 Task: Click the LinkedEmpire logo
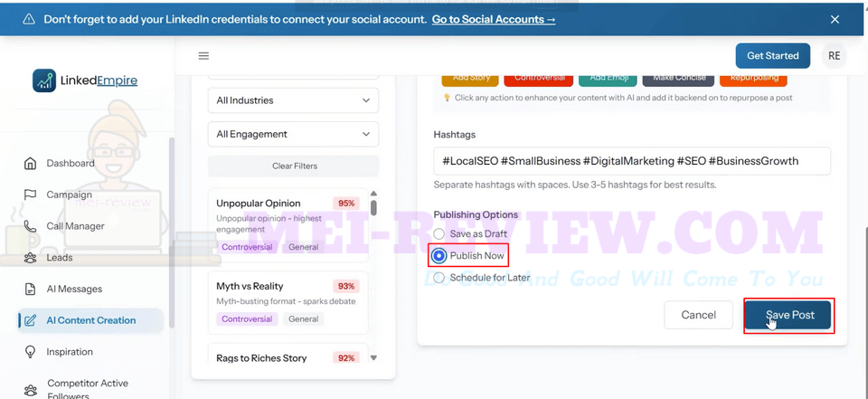coord(85,81)
